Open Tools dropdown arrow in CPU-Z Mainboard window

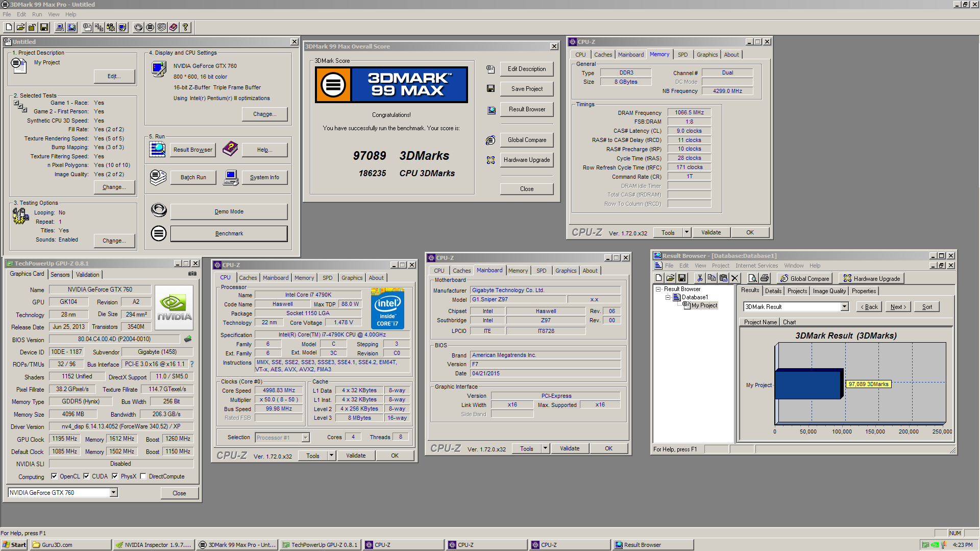tap(545, 448)
